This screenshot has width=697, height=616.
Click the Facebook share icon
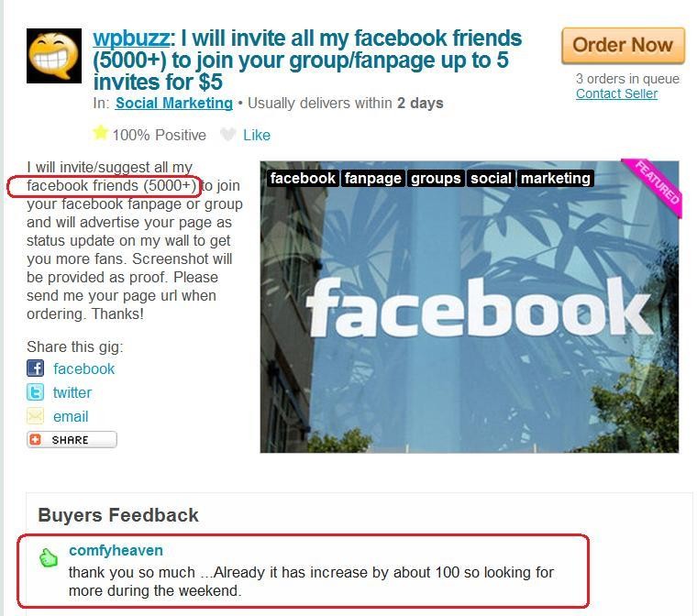[35, 368]
